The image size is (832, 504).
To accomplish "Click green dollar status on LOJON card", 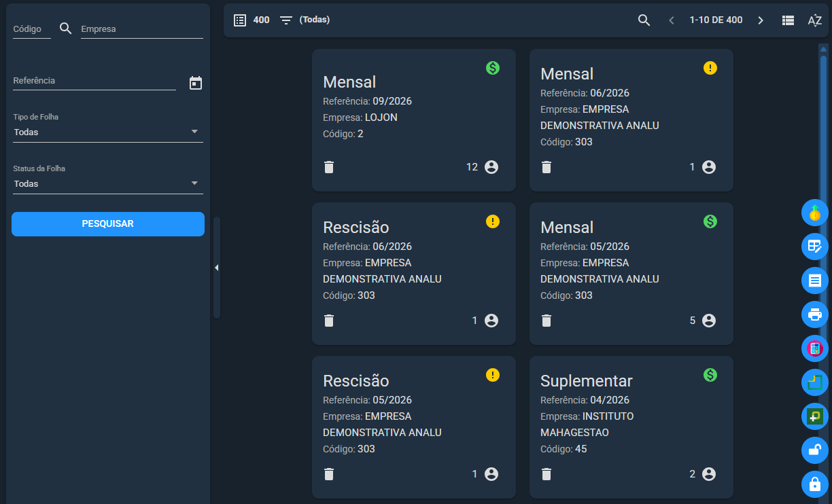I will point(493,68).
